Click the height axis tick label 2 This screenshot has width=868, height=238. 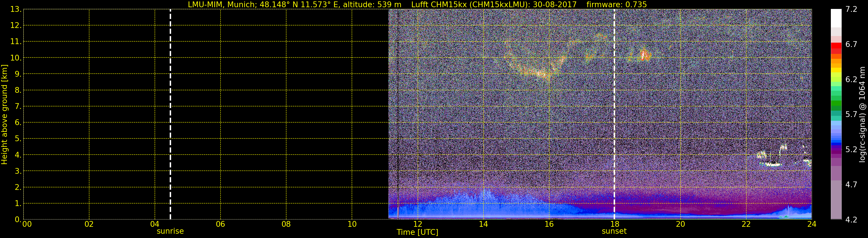(18, 187)
